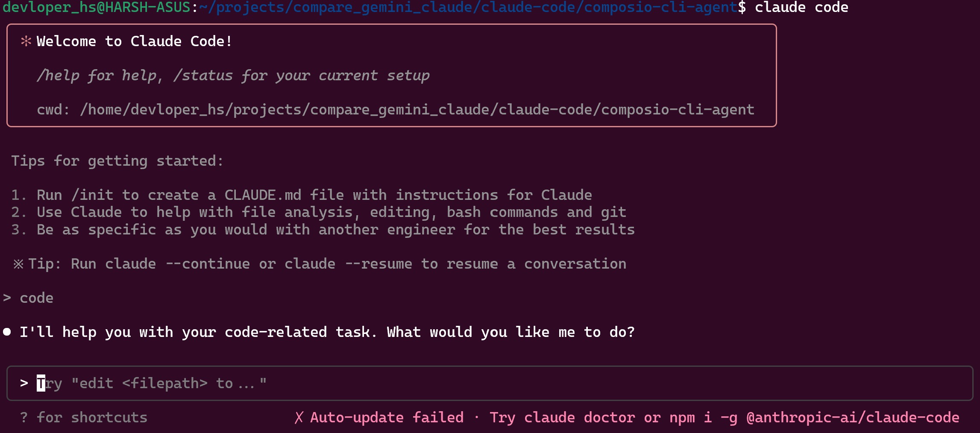This screenshot has height=433, width=980.
Task: Click the devloper_hs@HARSH-ASUS username
Action: pos(97,7)
